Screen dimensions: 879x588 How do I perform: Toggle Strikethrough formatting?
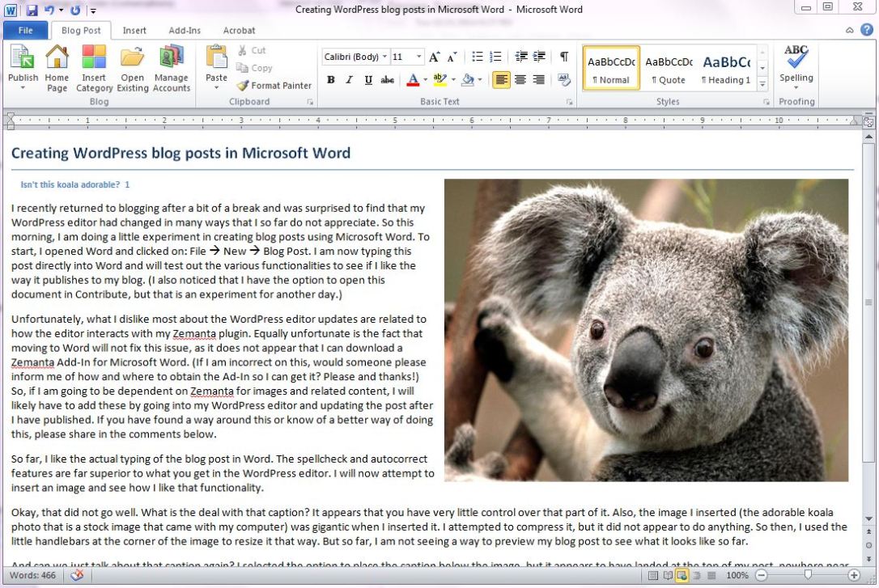point(388,80)
